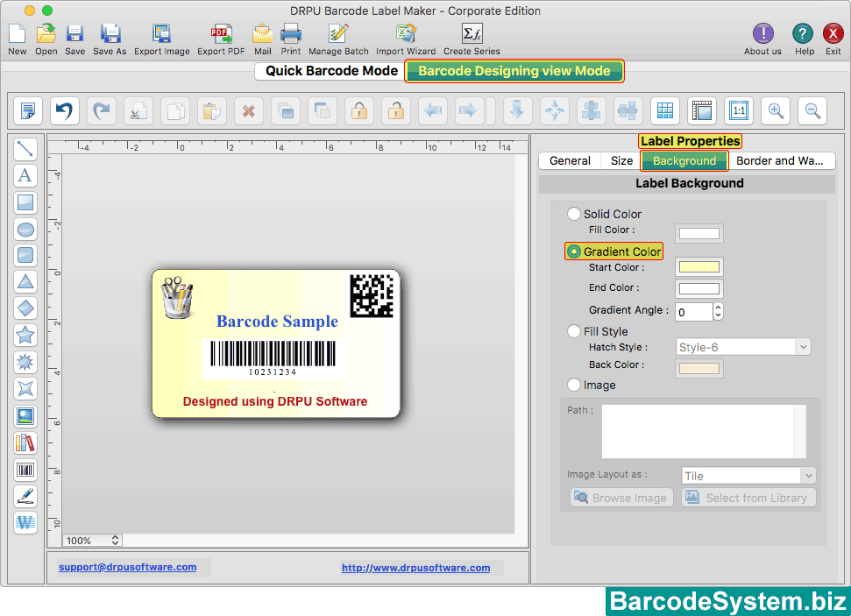This screenshot has width=851, height=616.
Task: Click the image Path text box
Action: tap(704, 431)
